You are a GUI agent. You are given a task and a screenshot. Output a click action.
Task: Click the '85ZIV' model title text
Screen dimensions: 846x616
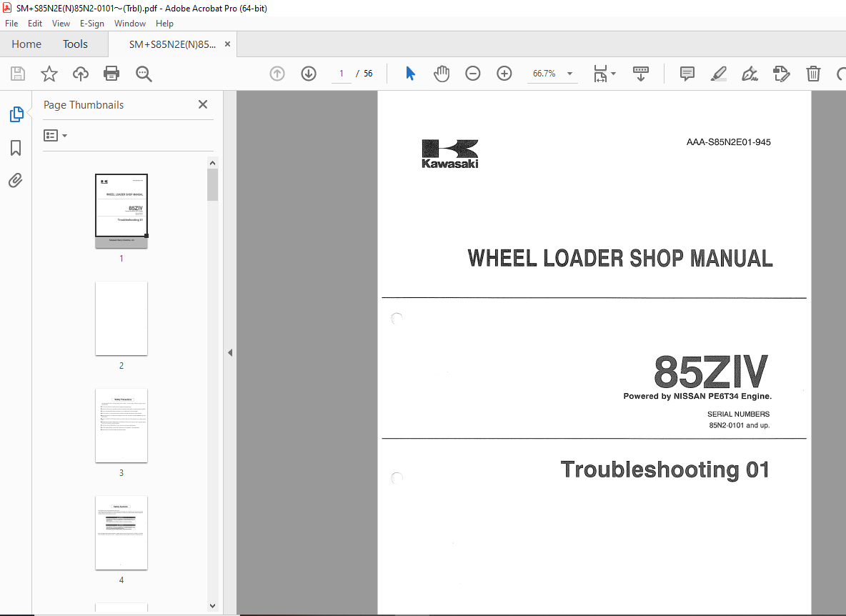(710, 372)
